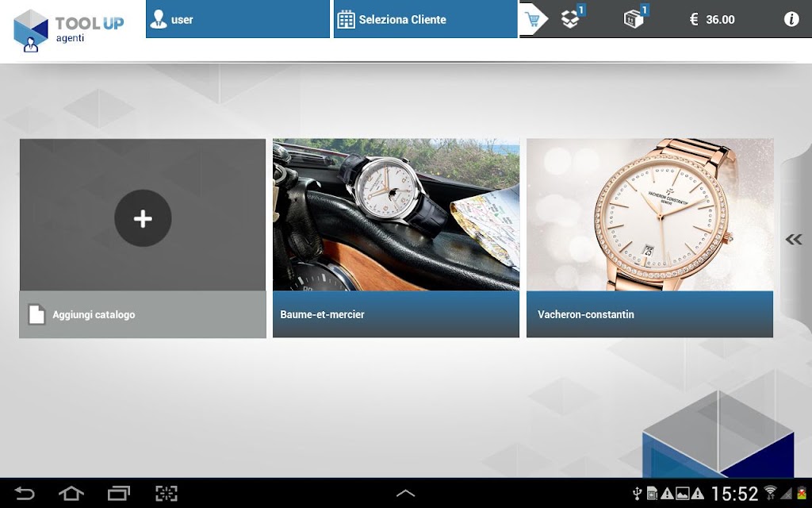812x508 pixels.
Task: Expand the bottom navigation bar up chevron
Action: pos(405,493)
